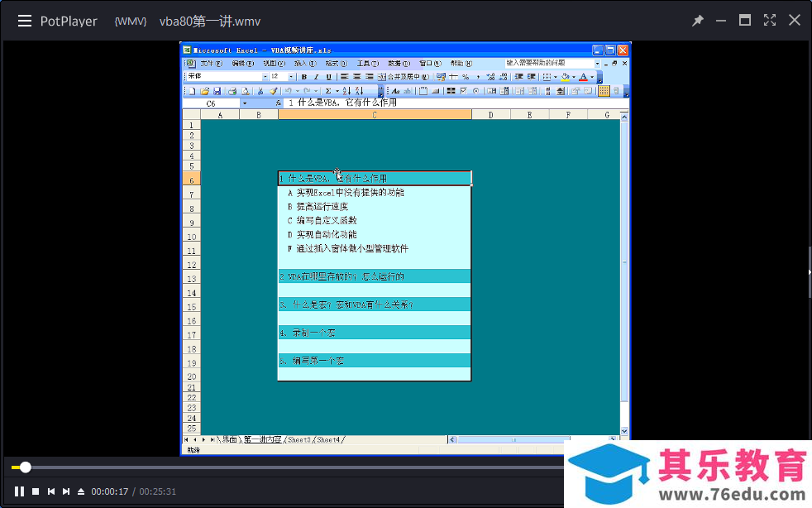The height and width of the screenshot is (508, 812).
Task: Open Excel's 视图 menu
Action: [274, 63]
